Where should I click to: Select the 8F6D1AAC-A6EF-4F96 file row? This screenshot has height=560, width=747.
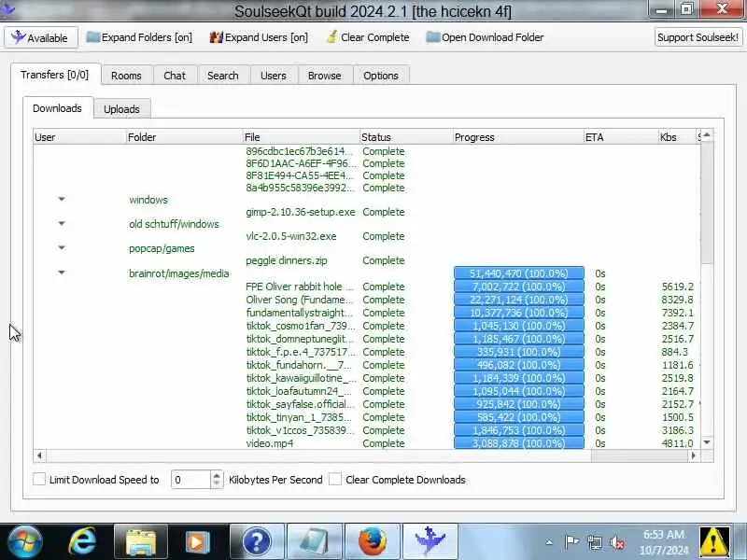(x=367, y=163)
